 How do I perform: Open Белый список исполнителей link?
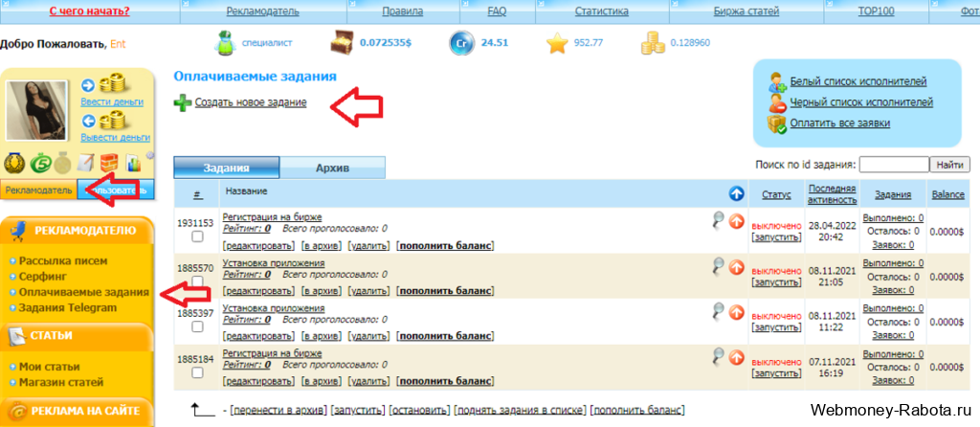(858, 81)
